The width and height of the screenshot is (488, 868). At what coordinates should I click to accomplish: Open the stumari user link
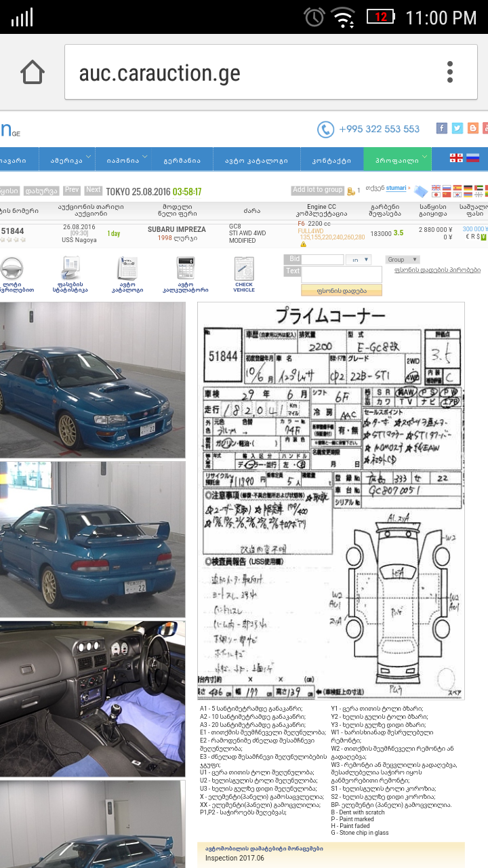tap(396, 188)
